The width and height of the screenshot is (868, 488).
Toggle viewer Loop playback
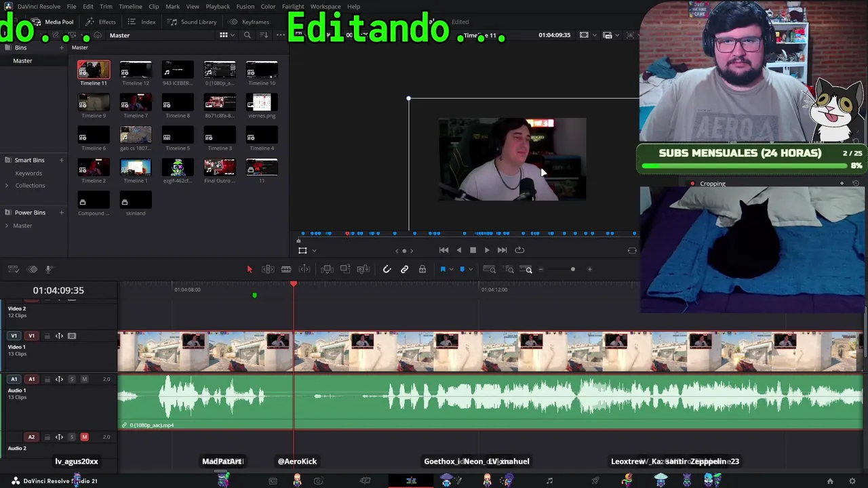click(x=519, y=250)
